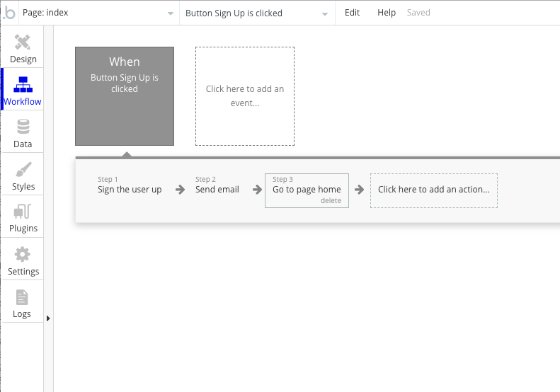Click the arrow between Step 2 and Step 3
Image resolution: width=560 pixels, height=392 pixels.
(257, 190)
